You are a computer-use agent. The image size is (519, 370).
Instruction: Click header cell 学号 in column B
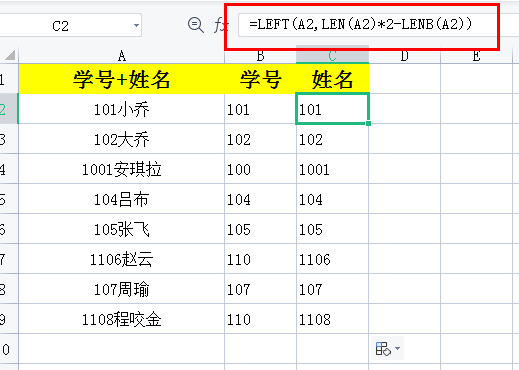click(x=260, y=79)
